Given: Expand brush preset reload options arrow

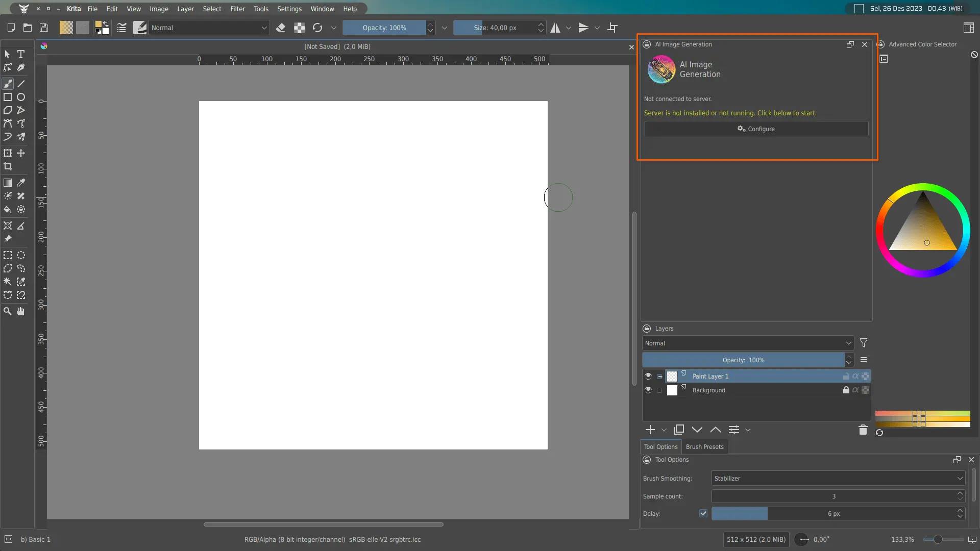Looking at the screenshot, I should pos(334,28).
